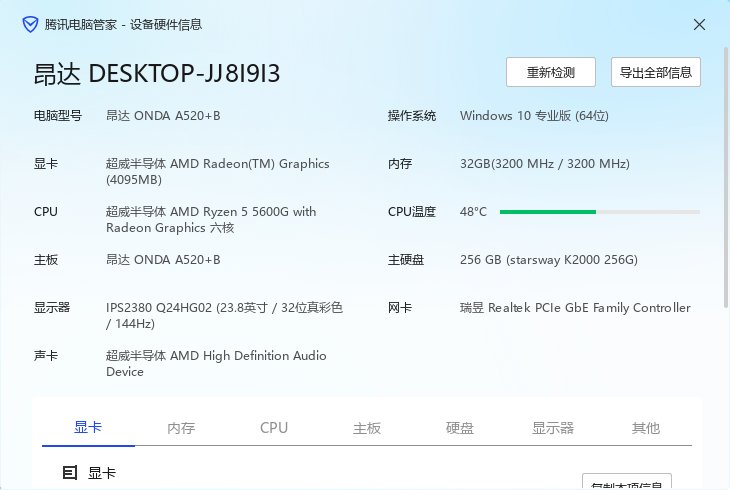This screenshot has height=490, width=730.
Task: Click the 声卡 label
Action: click(x=46, y=355)
